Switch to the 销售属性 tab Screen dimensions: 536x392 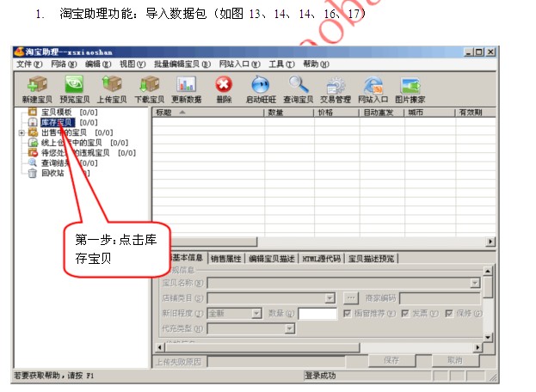pos(226,258)
